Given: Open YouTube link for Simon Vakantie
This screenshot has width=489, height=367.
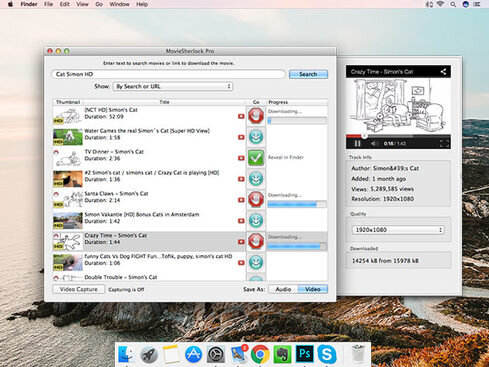Looking at the screenshot, I should [x=241, y=221].
